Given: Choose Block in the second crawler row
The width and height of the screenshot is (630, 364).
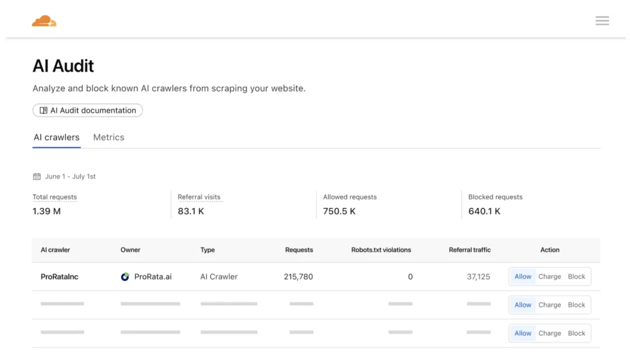Looking at the screenshot, I should point(576,304).
